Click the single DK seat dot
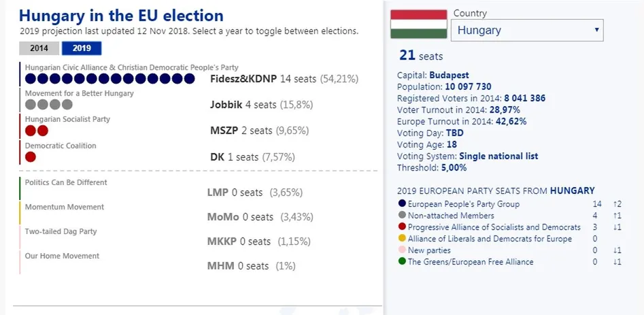The height and width of the screenshot is (315, 644). [31, 156]
